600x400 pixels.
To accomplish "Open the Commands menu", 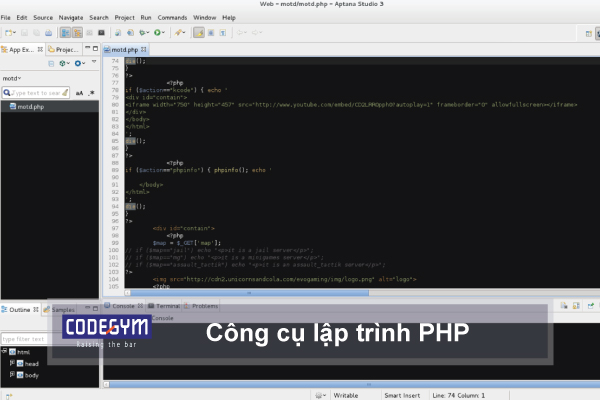I will pyautogui.click(x=172, y=18).
